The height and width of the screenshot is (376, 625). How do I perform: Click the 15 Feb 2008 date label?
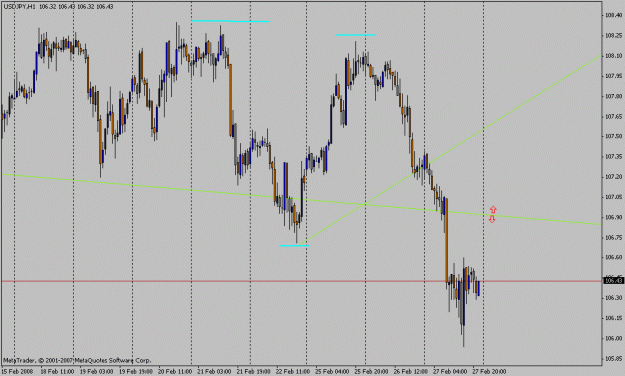[x=16, y=372]
